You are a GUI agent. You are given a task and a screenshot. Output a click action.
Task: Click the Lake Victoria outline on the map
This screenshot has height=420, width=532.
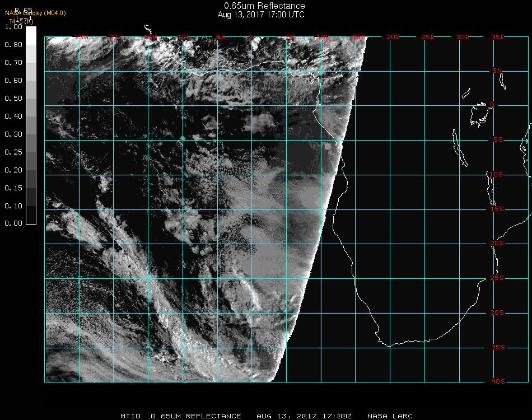[479, 114]
